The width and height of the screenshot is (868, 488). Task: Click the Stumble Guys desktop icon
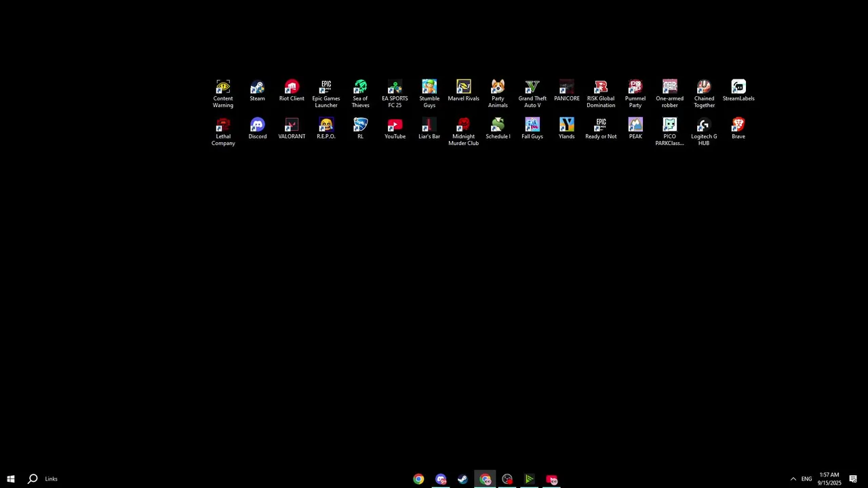coord(429,94)
